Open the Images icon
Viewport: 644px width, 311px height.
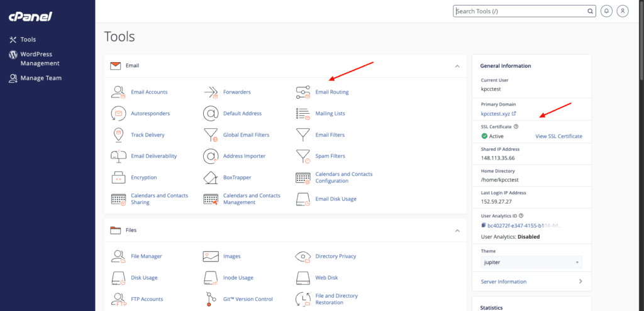(211, 256)
